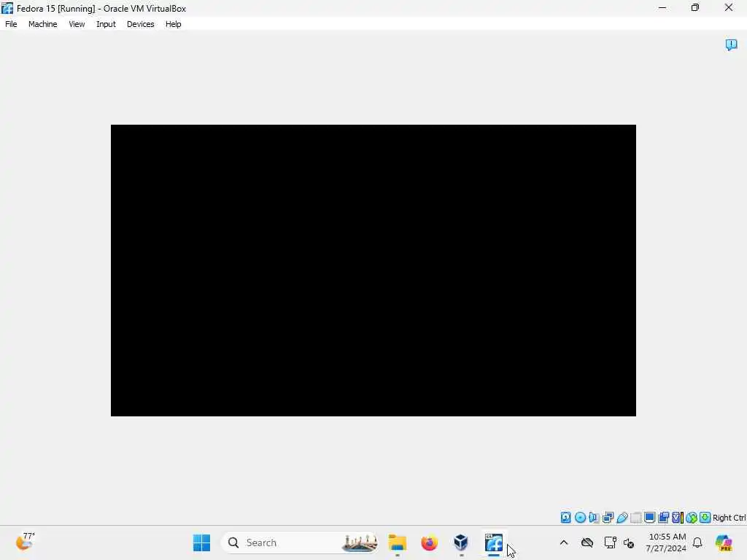Click the search highlights image in the taskbar
This screenshot has height=560, width=747.
[359, 542]
